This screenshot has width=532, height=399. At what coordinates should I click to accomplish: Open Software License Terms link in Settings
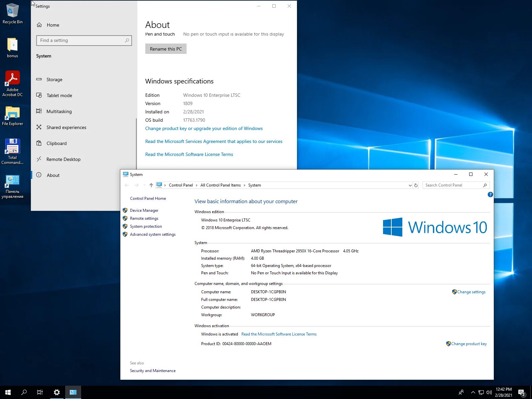189,154
